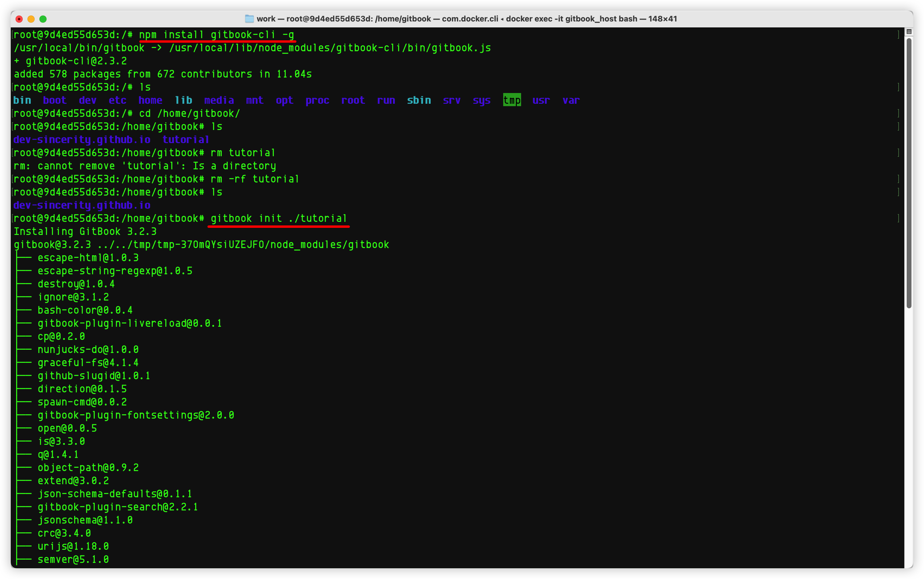Click the underlined 'gitbook init ./tutorial' command
This screenshot has width=924, height=579.
coord(279,218)
